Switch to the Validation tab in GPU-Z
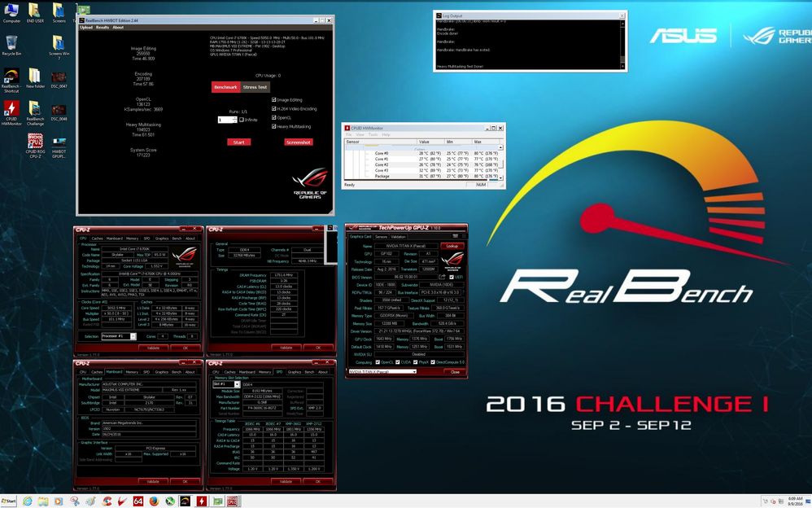This screenshot has width=812, height=508. click(x=398, y=237)
